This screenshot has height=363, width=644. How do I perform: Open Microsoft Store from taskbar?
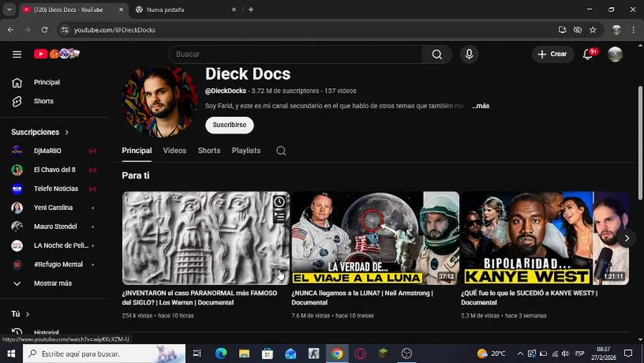267,354
